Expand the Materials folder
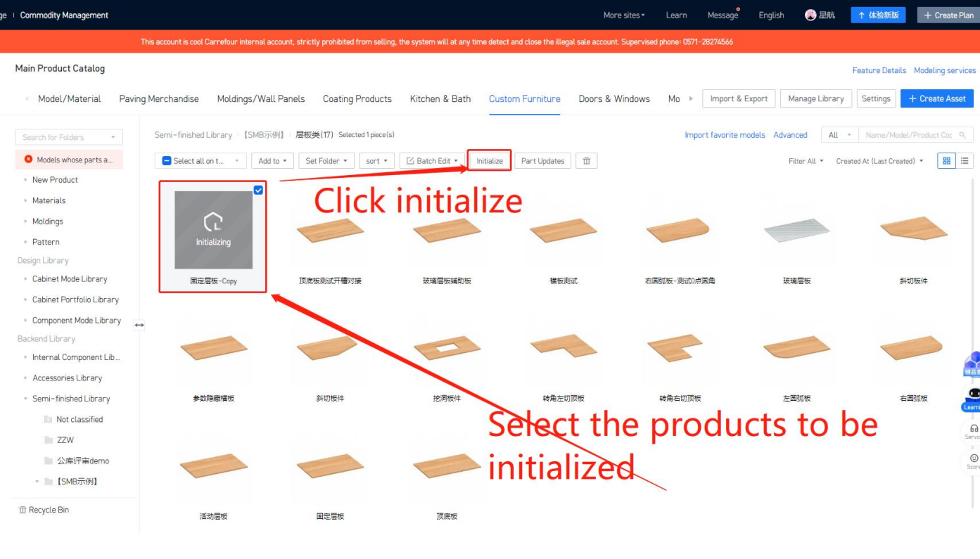980x559 pixels. point(26,200)
